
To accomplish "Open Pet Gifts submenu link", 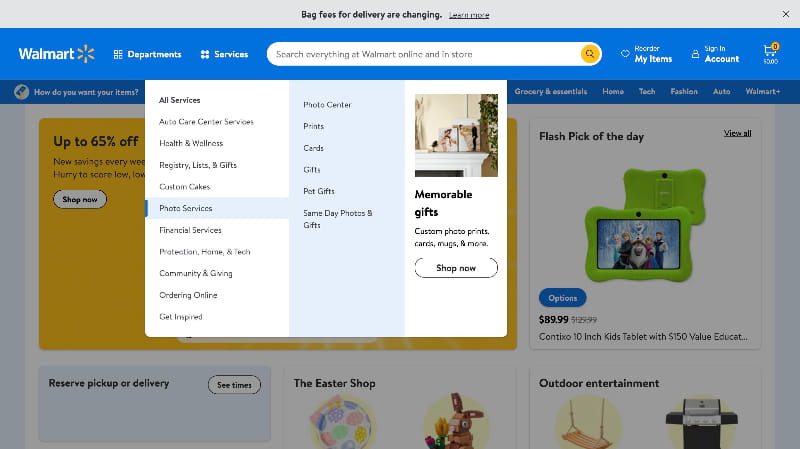I will (319, 191).
